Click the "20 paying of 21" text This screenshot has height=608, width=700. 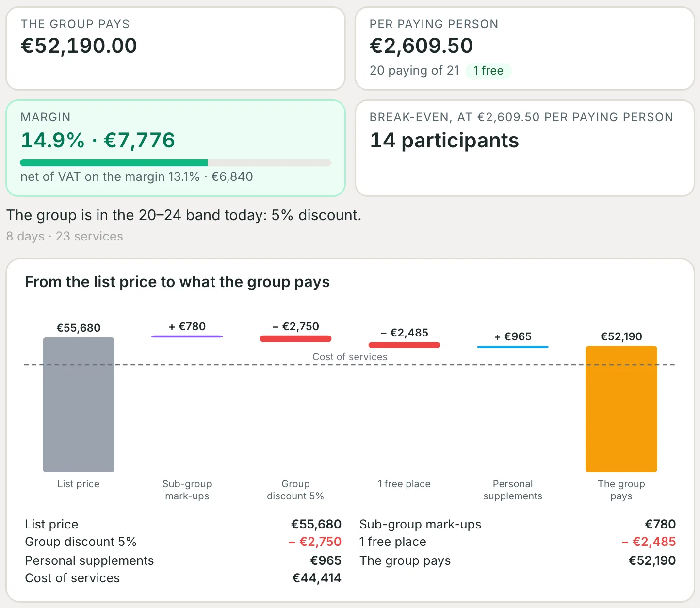tap(414, 71)
